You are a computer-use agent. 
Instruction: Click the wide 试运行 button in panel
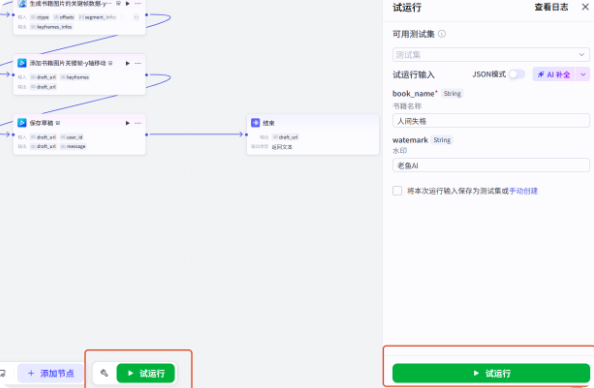[491, 374]
